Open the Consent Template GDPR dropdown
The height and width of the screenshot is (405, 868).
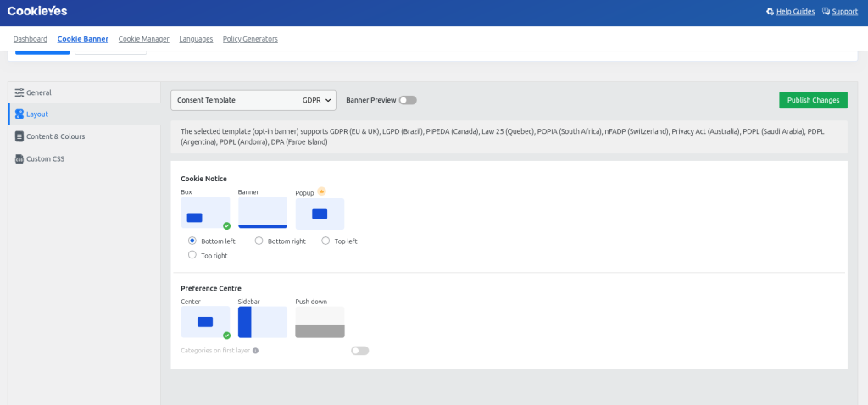(253, 100)
